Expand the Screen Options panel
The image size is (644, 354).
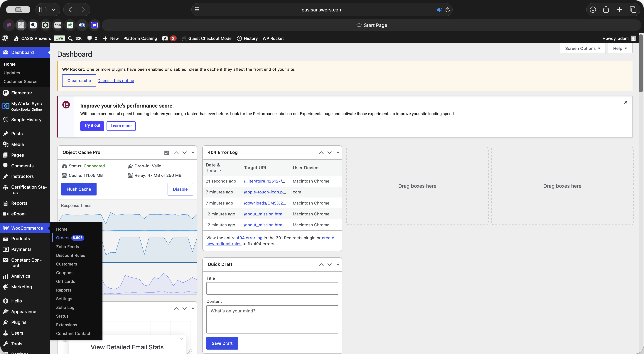tap(582, 48)
